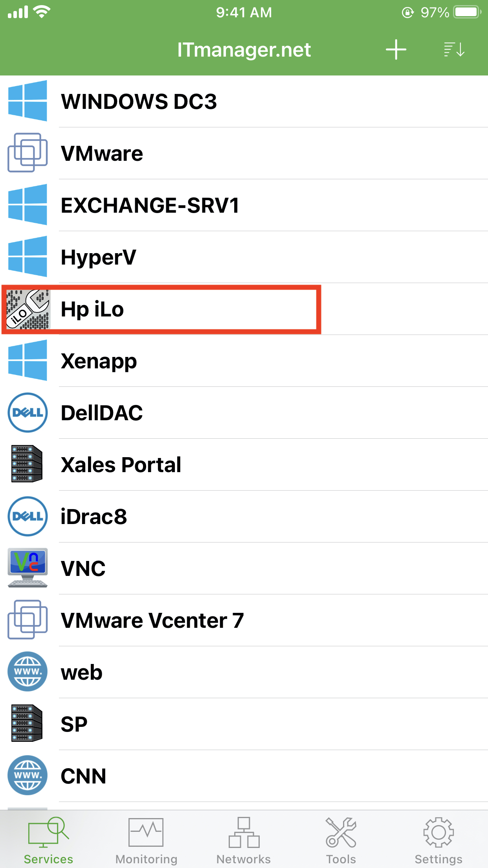The width and height of the screenshot is (488, 868).
Task: Click the Dell logo next to DellDAC
Action: click(28, 412)
